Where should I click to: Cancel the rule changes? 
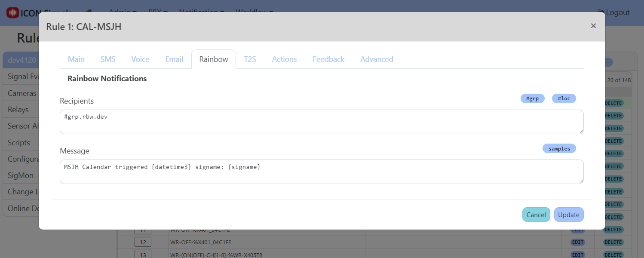pos(536,215)
